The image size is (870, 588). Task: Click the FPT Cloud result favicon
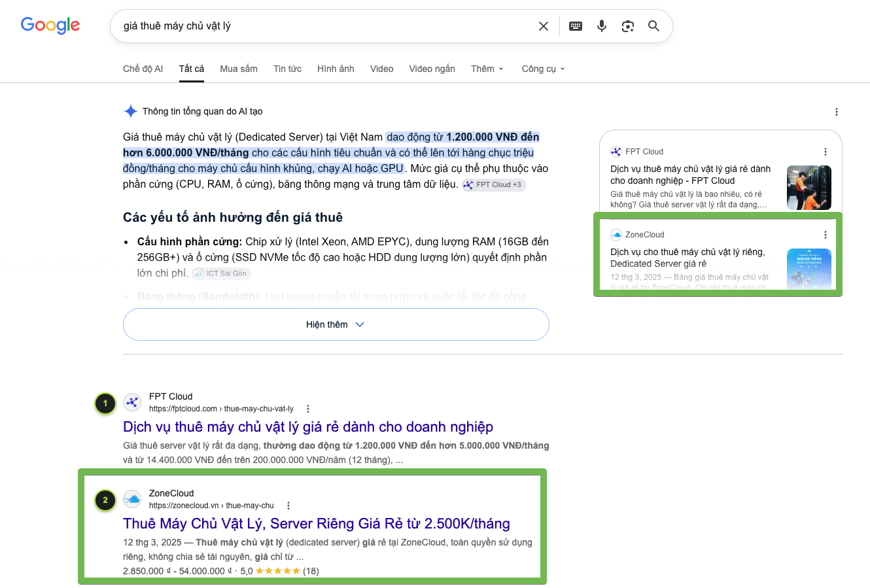tap(132, 402)
